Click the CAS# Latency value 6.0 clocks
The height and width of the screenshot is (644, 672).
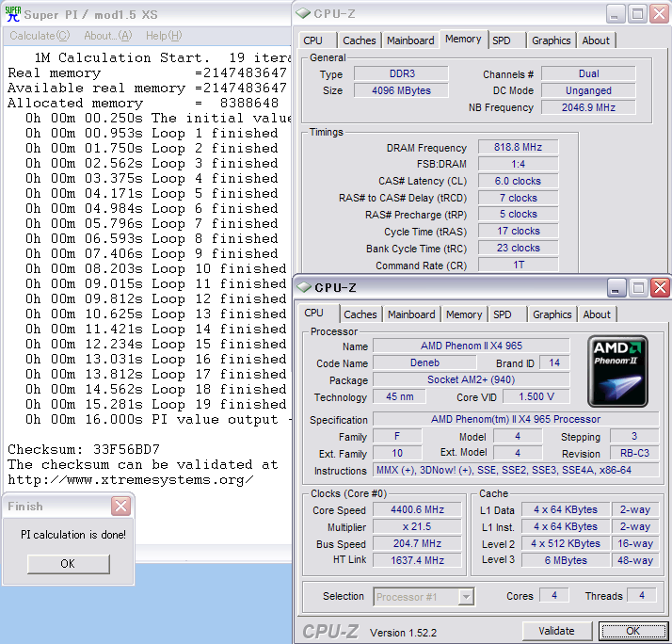click(519, 181)
